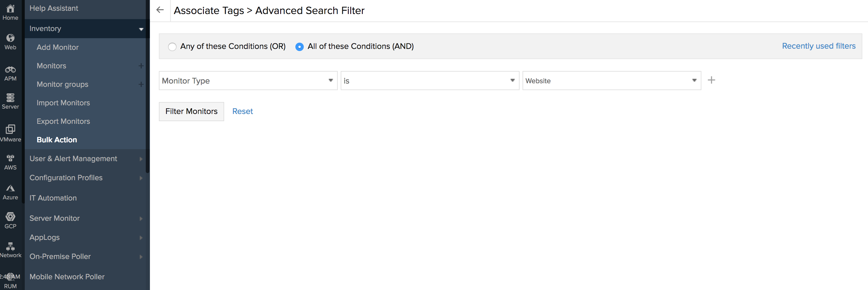
Task: Open Recently used filters link
Action: [819, 46]
